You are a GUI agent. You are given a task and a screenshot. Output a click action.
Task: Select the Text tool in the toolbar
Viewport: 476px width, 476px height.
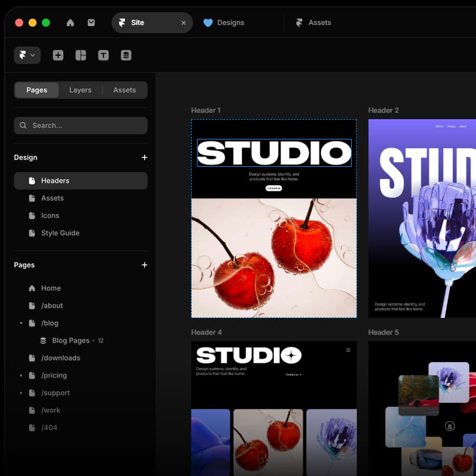[x=103, y=55]
